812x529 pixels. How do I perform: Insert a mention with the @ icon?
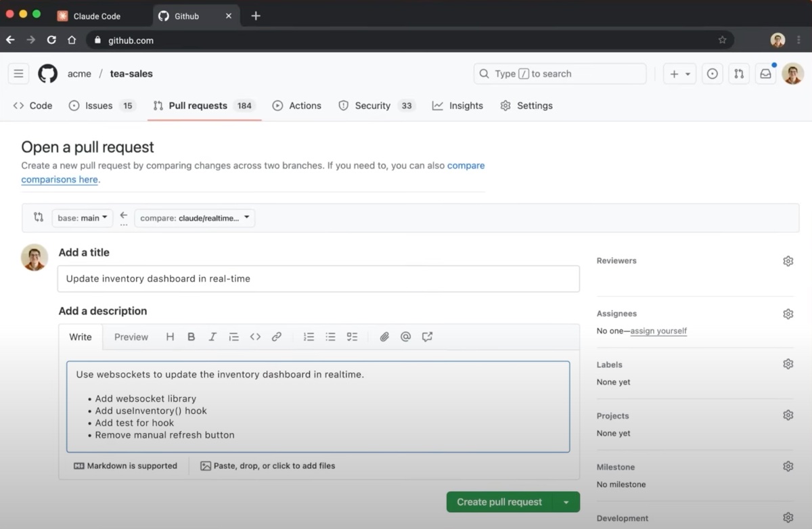pyautogui.click(x=405, y=337)
